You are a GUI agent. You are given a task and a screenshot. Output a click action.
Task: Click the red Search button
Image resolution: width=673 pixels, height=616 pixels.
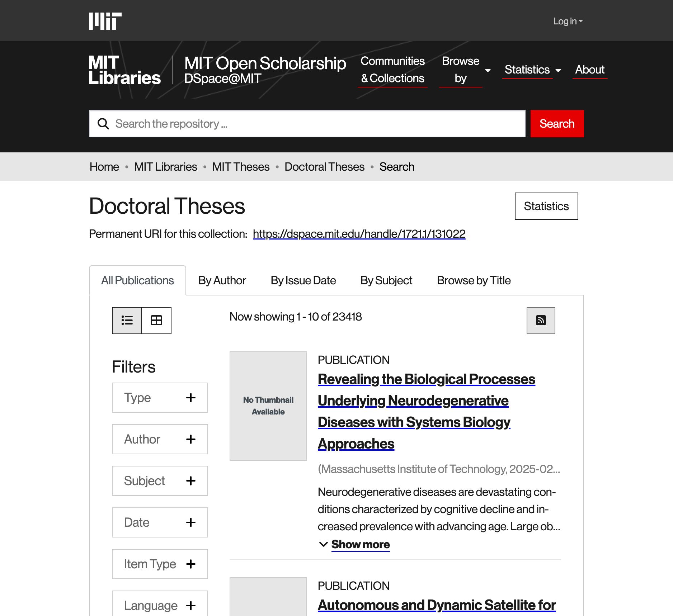tap(557, 124)
